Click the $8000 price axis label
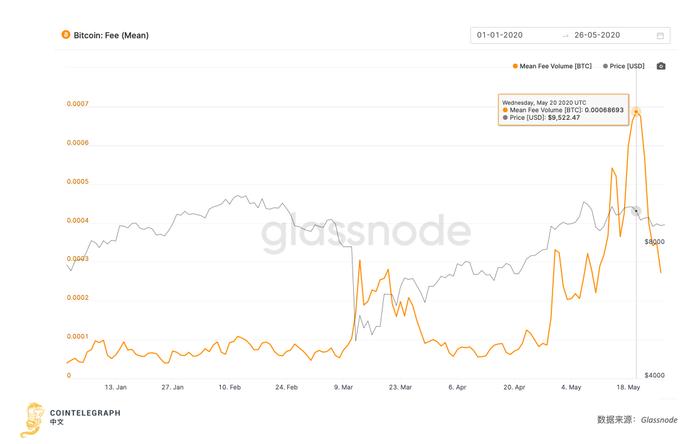 [x=654, y=242]
